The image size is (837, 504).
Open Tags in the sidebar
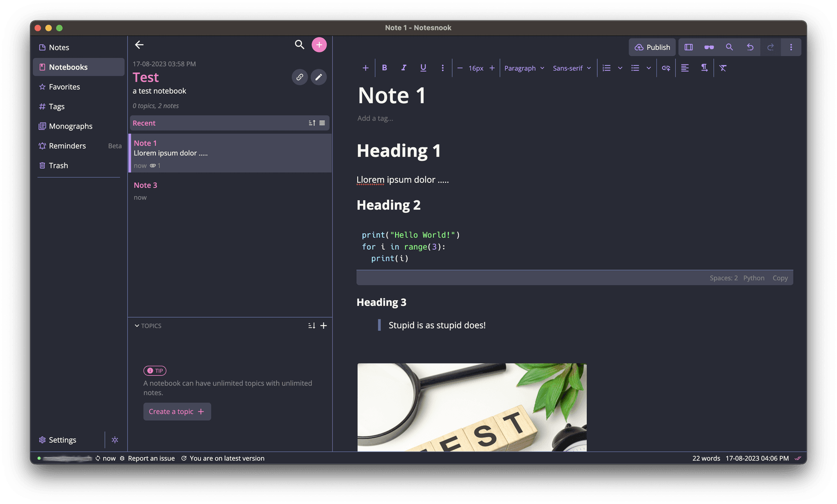click(x=79, y=107)
